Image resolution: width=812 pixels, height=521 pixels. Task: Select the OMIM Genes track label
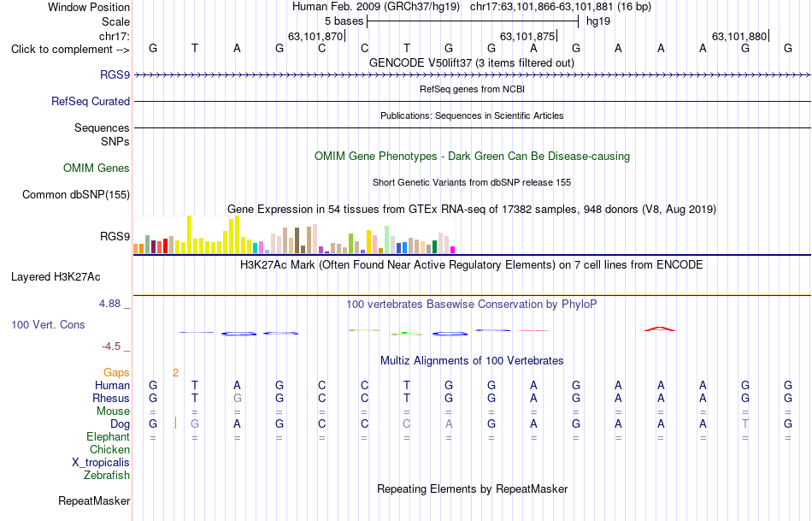point(97,168)
